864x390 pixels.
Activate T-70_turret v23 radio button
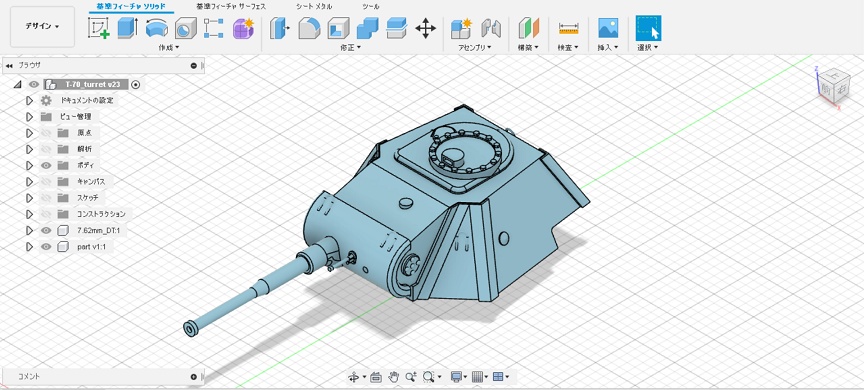[136, 84]
